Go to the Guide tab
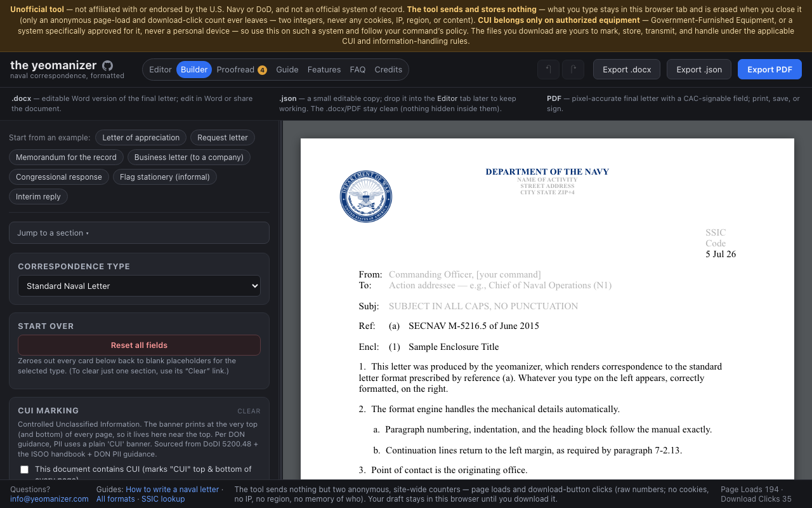 pos(287,70)
